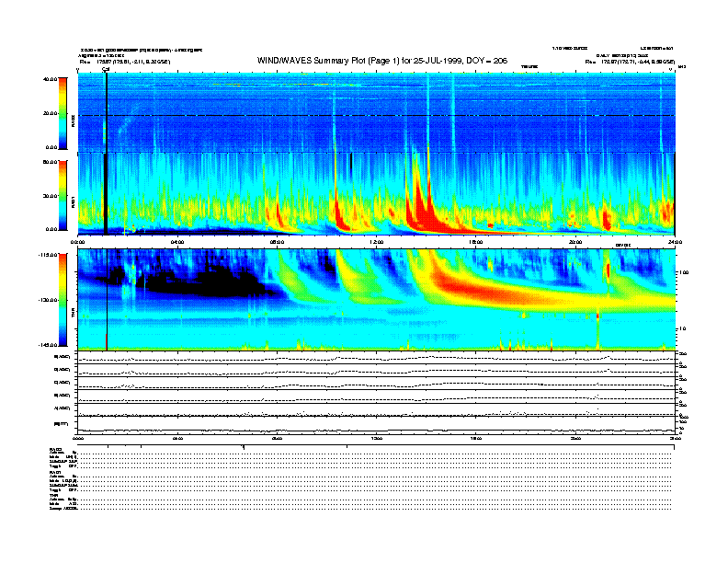The height and width of the screenshot is (563, 728).
Task: Click the RAD1 vertical axis label
Action: click(x=73, y=202)
